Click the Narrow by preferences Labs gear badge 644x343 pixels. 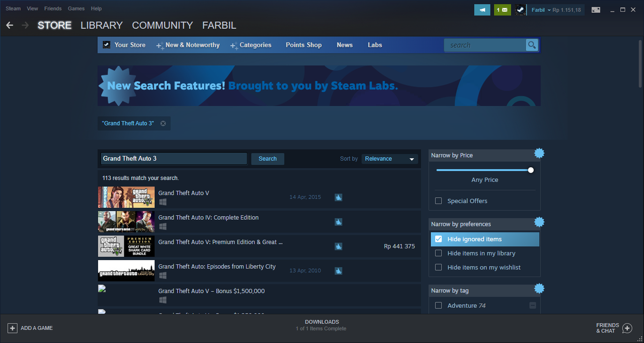pyautogui.click(x=539, y=222)
